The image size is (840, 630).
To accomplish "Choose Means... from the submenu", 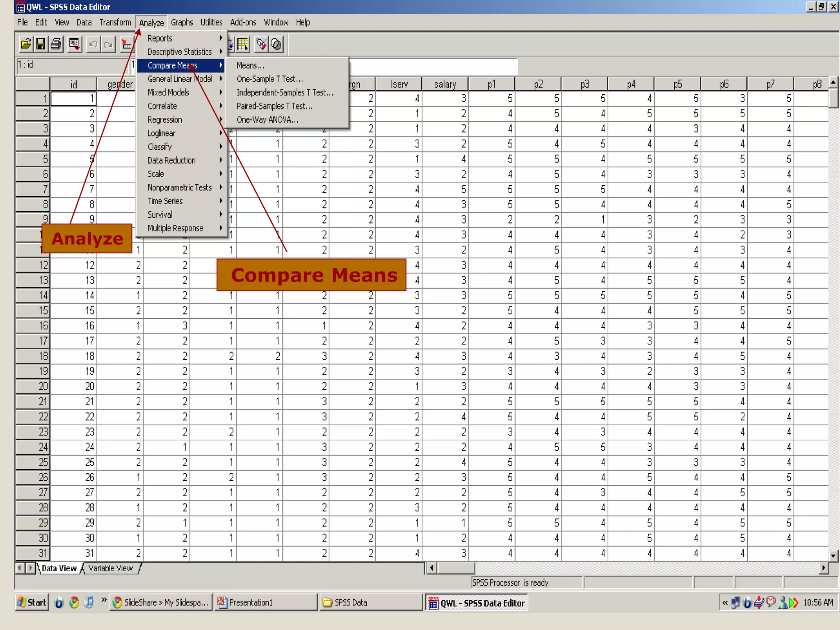I will 287,66.
